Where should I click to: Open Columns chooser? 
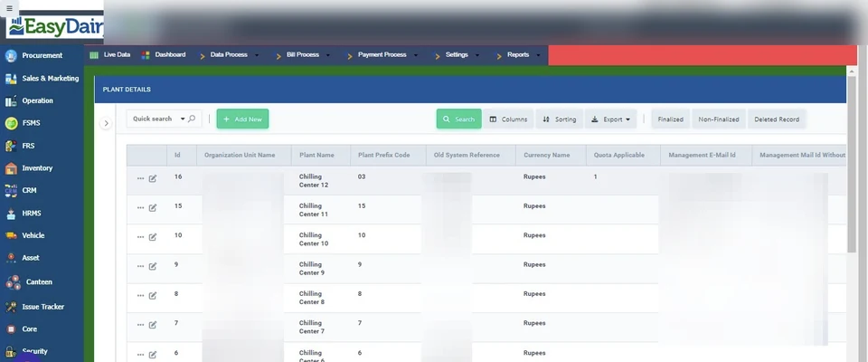coord(508,119)
